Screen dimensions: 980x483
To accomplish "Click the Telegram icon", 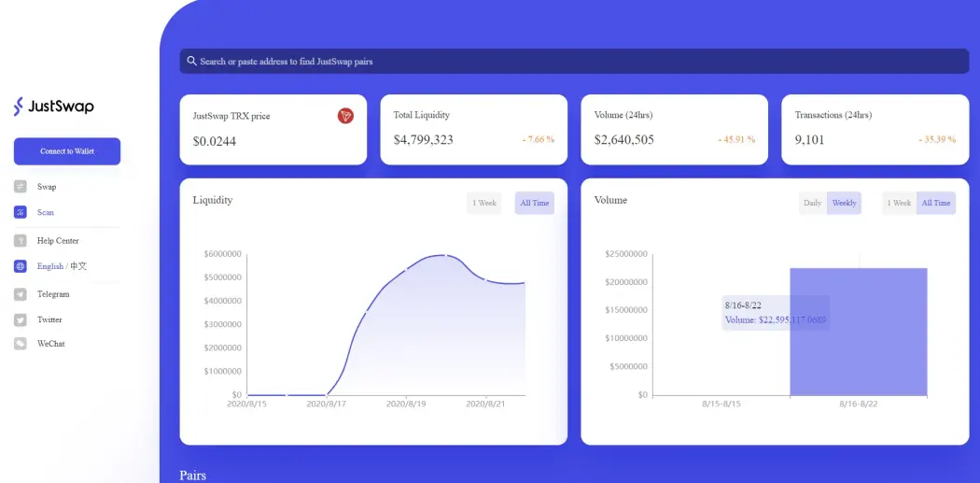I will 20,294.
